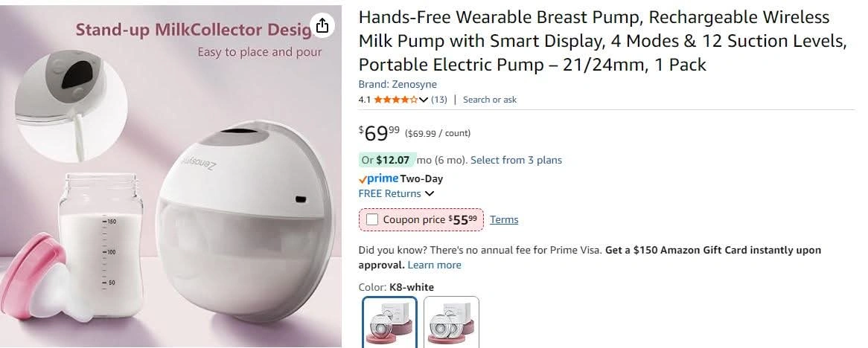
Task: Click Learn more about the Prime Visa
Action: pos(434,265)
